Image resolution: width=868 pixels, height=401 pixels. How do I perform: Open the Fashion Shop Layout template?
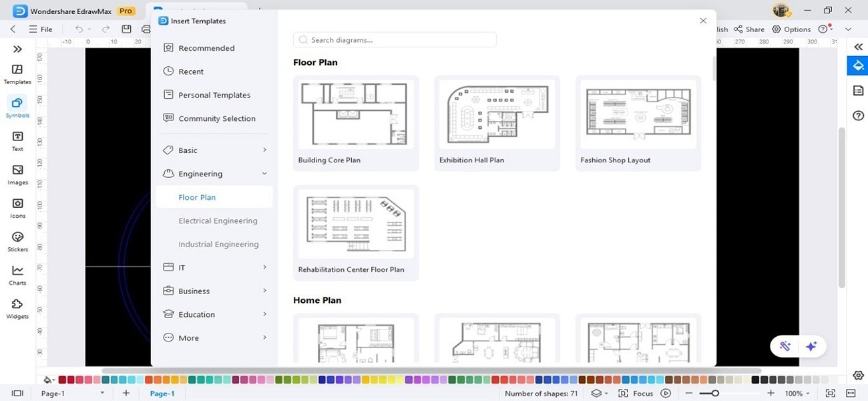[x=638, y=123]
